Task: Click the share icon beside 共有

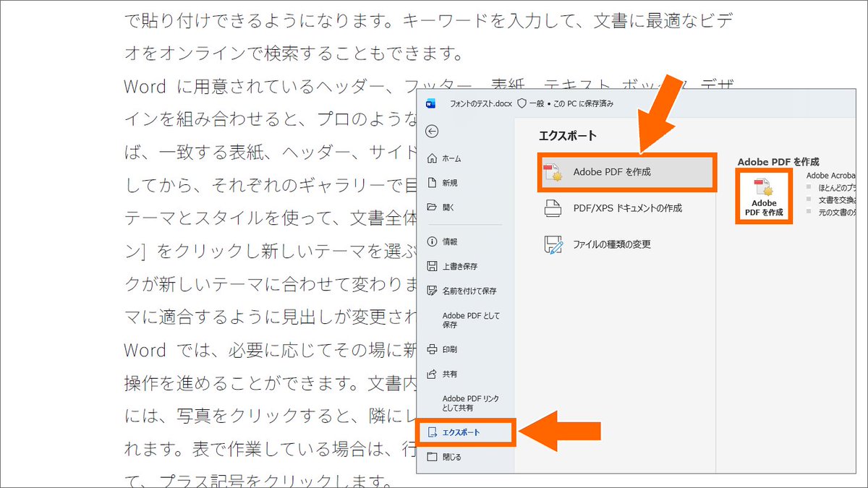Action: tap(433, 374)
